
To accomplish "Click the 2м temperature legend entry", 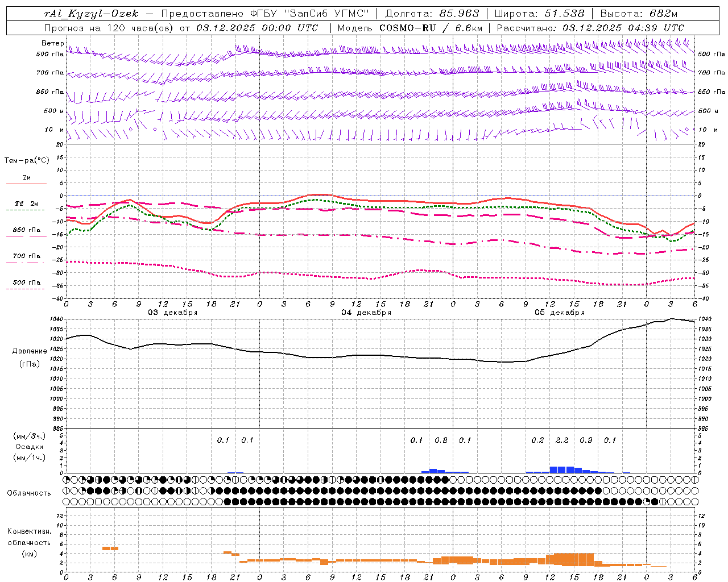I will coord(27,177).
